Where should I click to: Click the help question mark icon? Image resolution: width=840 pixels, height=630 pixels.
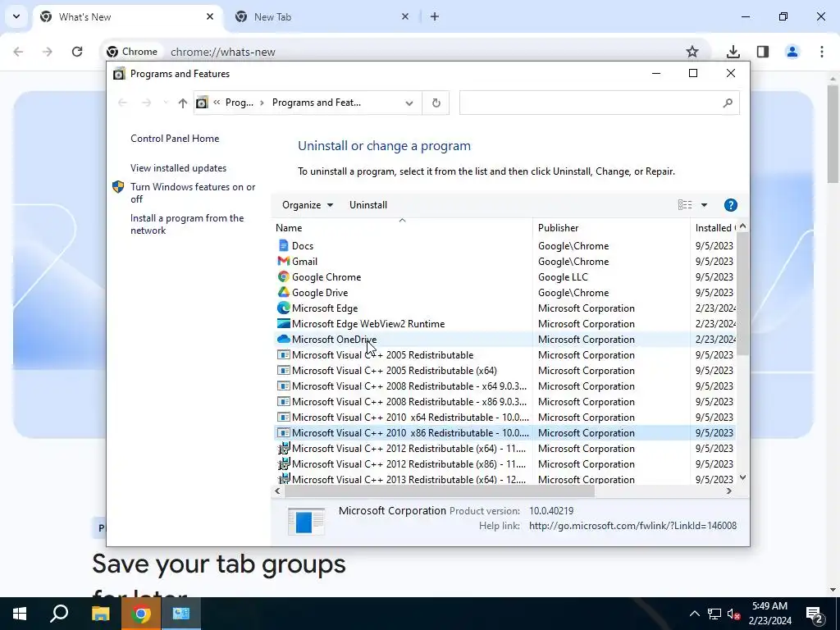730,205
